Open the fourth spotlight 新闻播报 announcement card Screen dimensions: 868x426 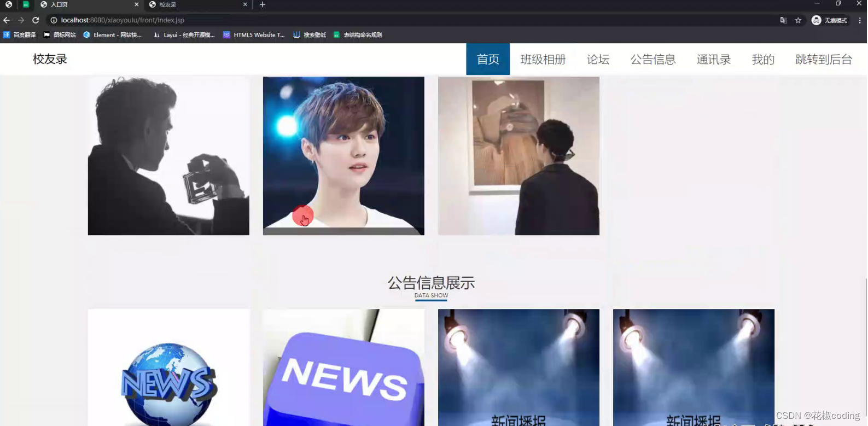point(694,367)
